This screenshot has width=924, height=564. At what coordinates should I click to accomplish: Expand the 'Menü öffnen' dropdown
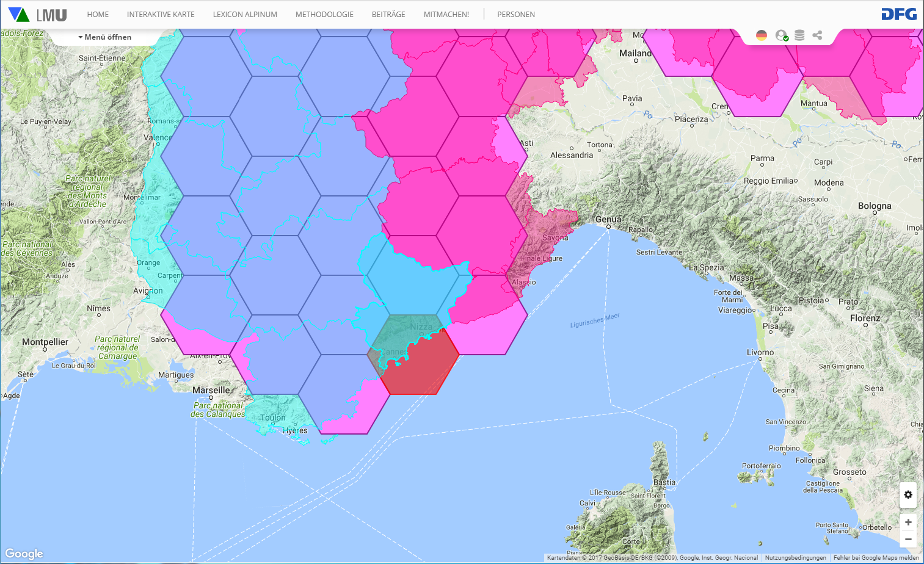click(x=105, y=37)
